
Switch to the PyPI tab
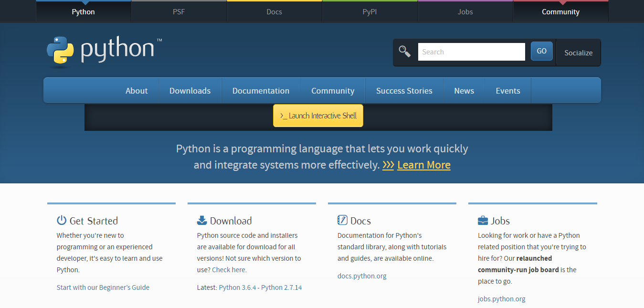(369, 11)
